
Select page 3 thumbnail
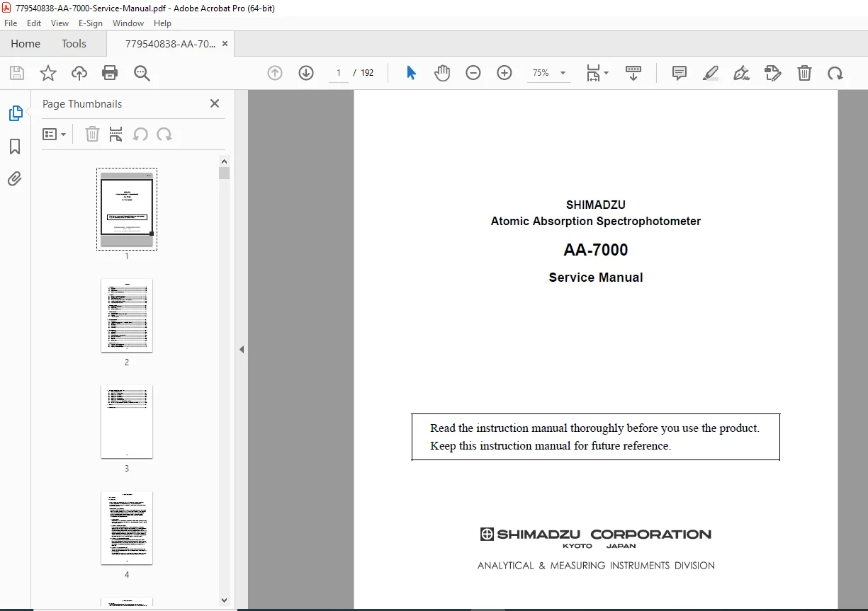tap(127, 422)
